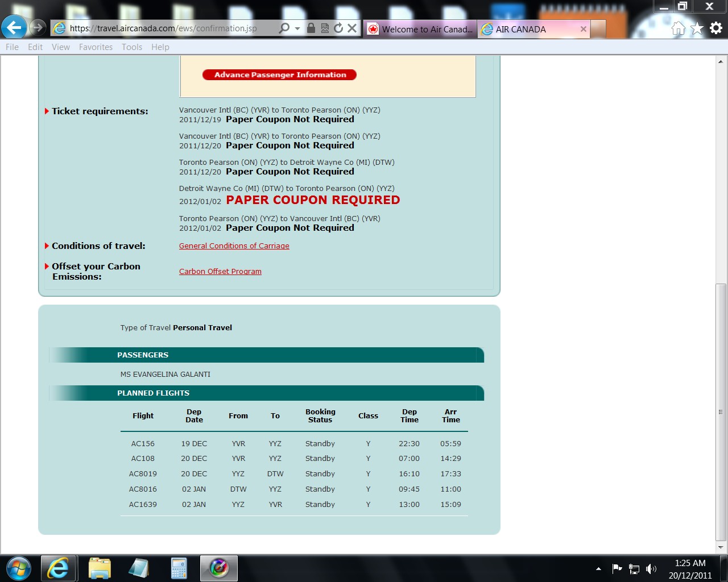Click flight number AC8019
The image size is (728, 582).
pos(143,474)
